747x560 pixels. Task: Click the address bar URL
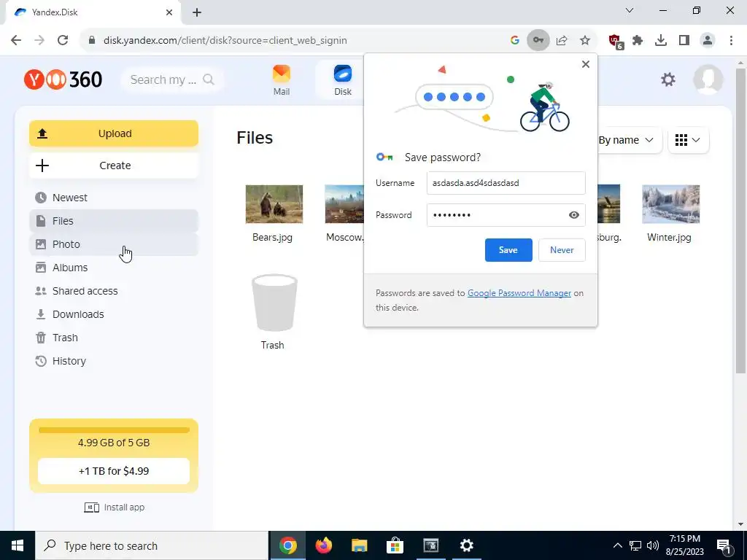tap(225, 41)
